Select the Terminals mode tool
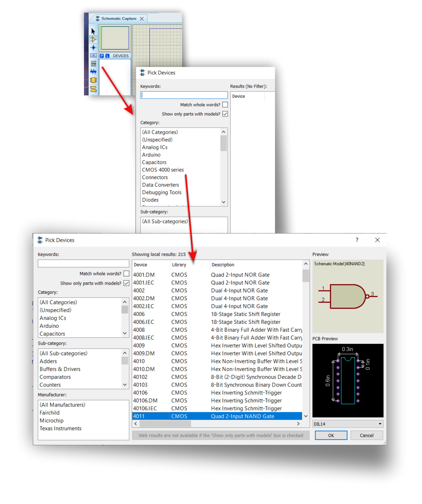The width and height of the screenshot is (422, 504). [x=93, y=89]
